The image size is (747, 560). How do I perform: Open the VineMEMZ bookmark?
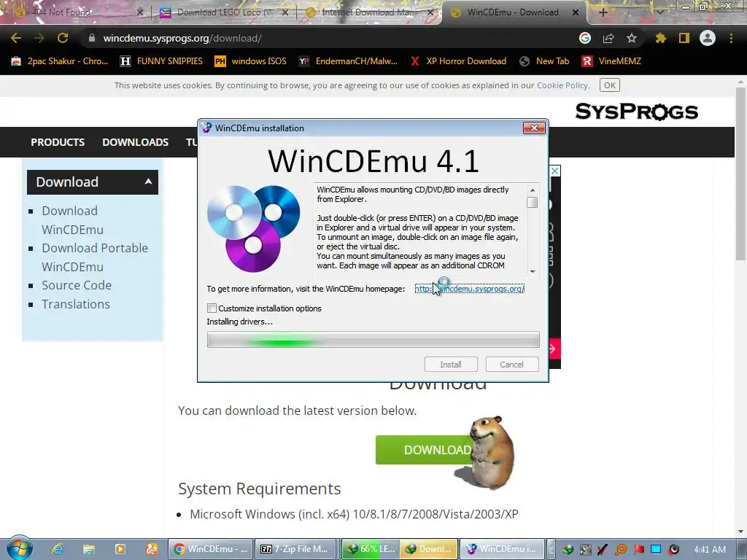(x=612, y=61)
